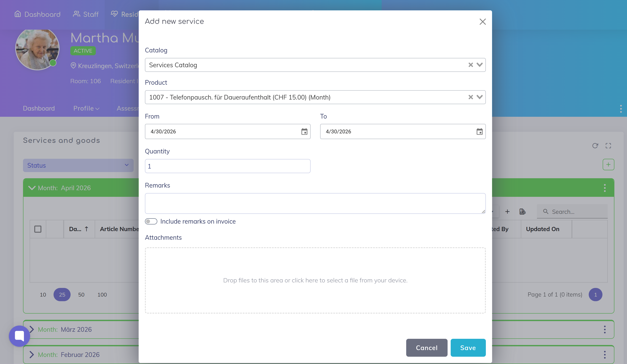627x364 pixels.
Task: Select 50 items per page
Action: [x=81, y=295]
